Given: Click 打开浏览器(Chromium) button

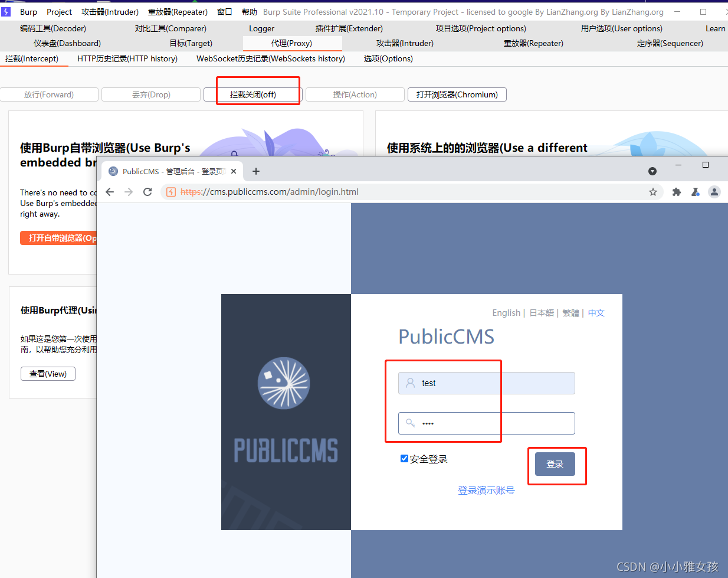Looking at the screenshot, I should 457,94.
